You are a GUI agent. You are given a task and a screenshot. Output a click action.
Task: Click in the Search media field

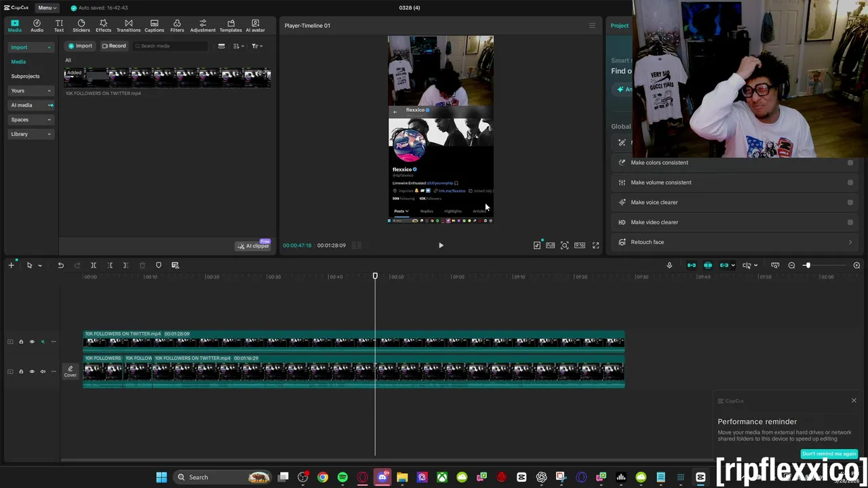170,46
